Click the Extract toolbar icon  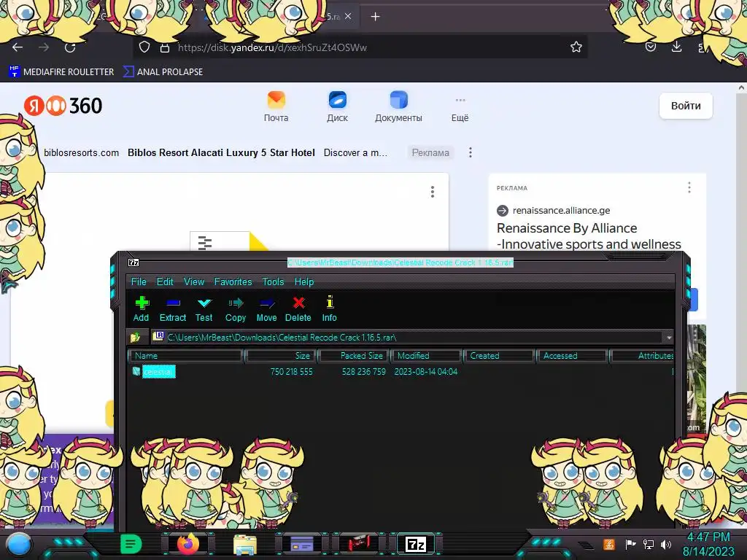tap(172, 309)
